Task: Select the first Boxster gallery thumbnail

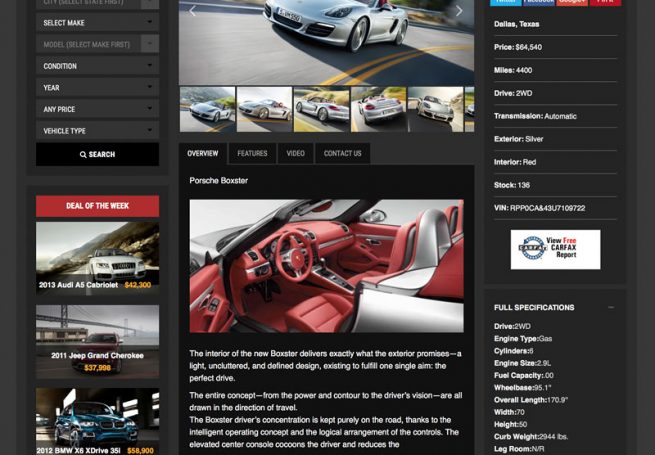Action: pyautogui.click(x=208, y=109)
